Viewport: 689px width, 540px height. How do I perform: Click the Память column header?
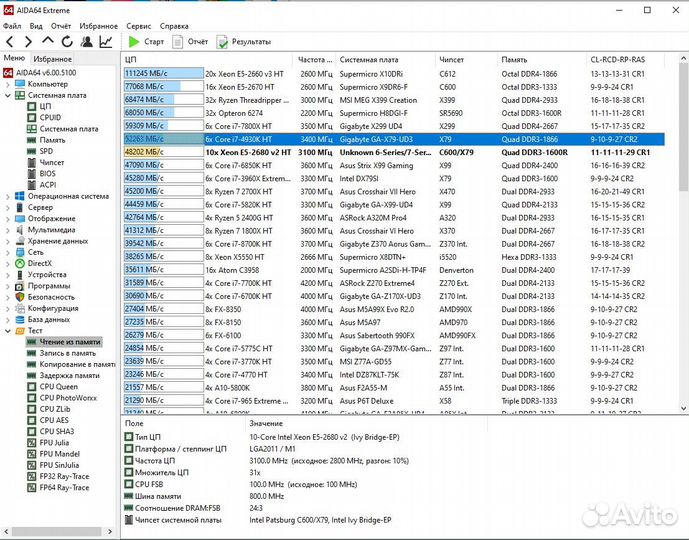514,60
